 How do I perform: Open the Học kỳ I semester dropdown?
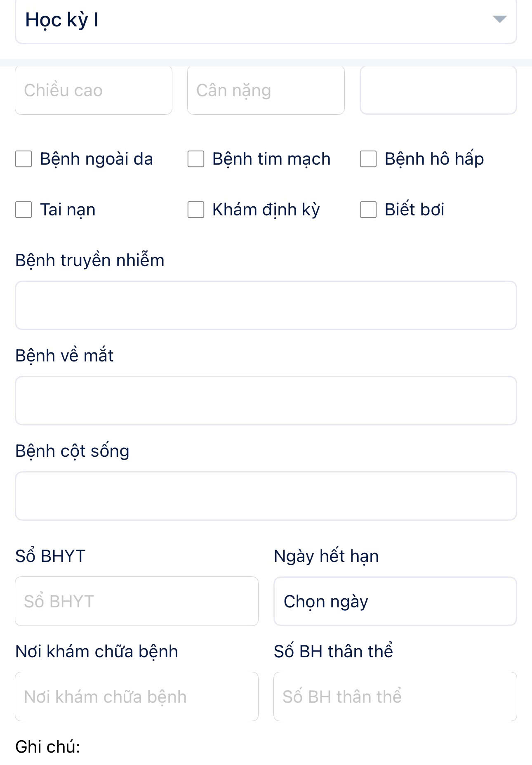pos(266,21)
